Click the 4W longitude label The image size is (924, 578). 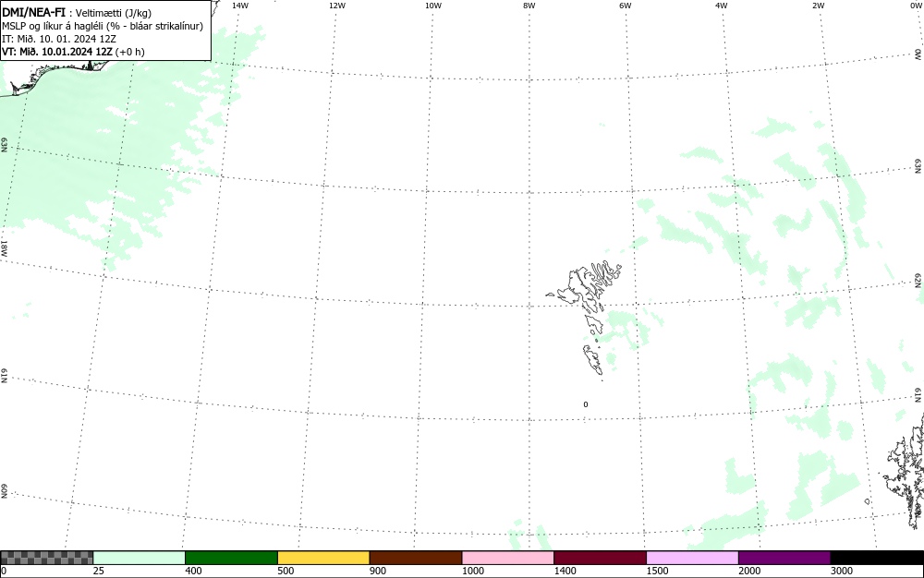click(722, 6)
